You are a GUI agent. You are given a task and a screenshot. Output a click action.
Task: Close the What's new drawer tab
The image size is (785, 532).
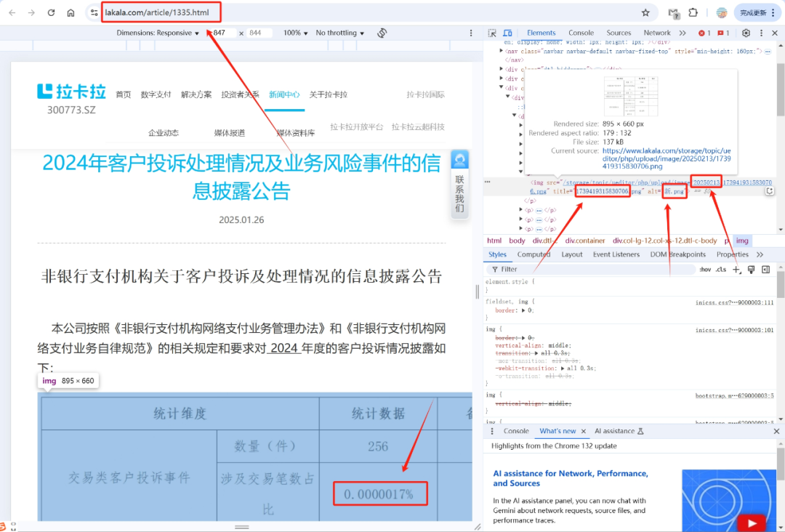(583, 431)
